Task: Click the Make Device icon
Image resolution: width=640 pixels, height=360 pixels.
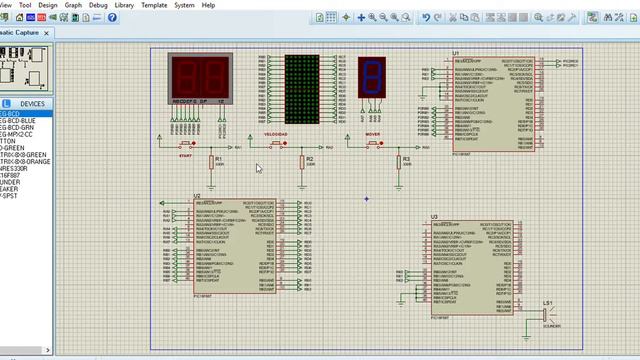Action: pyautogui.click(x=550, y=18)
